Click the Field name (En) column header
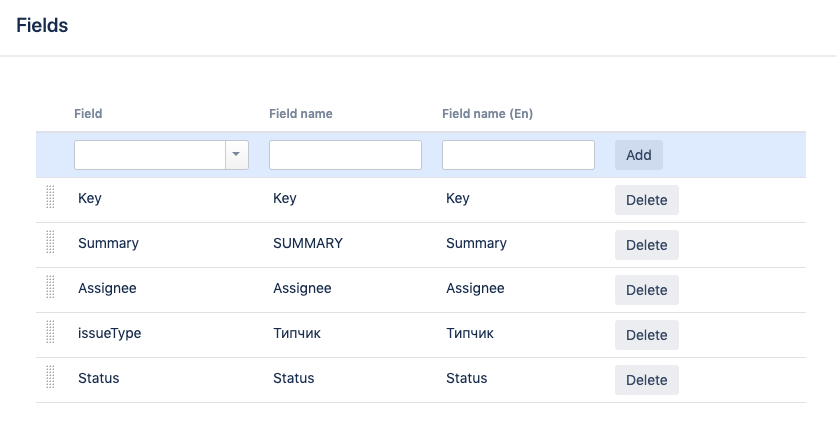Screen dimensions: 836x438 [487, 114]
